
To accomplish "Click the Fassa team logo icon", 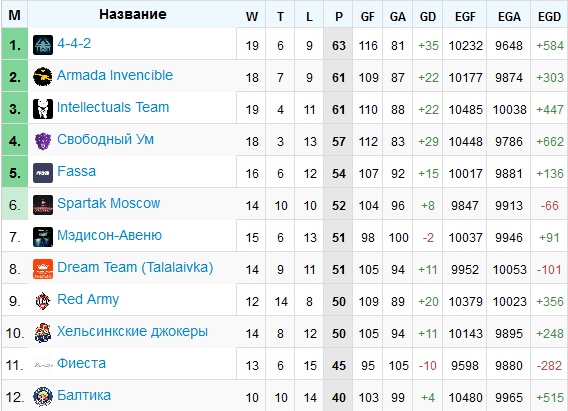I will 43,173.
